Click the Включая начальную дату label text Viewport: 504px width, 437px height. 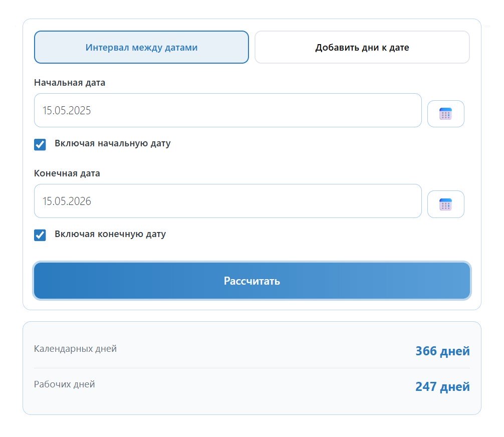112,143
